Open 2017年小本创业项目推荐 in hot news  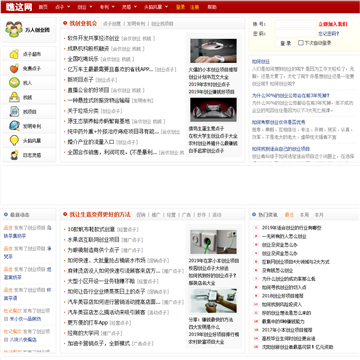[287, 330]
